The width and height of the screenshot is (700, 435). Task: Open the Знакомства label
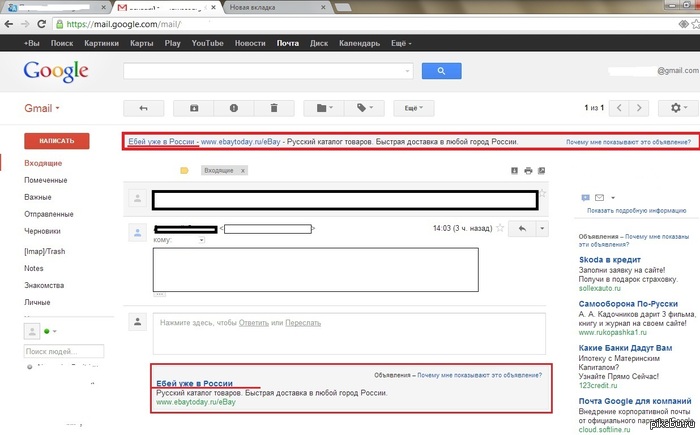pos(44,285)
